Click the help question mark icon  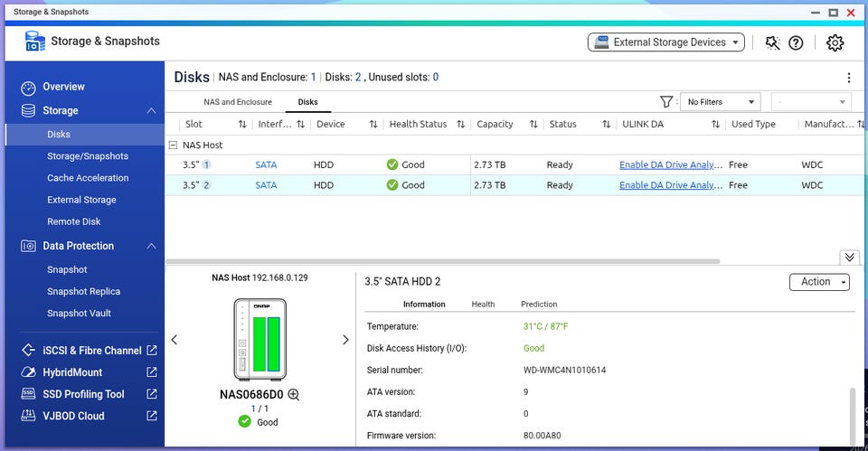(796, 42)
